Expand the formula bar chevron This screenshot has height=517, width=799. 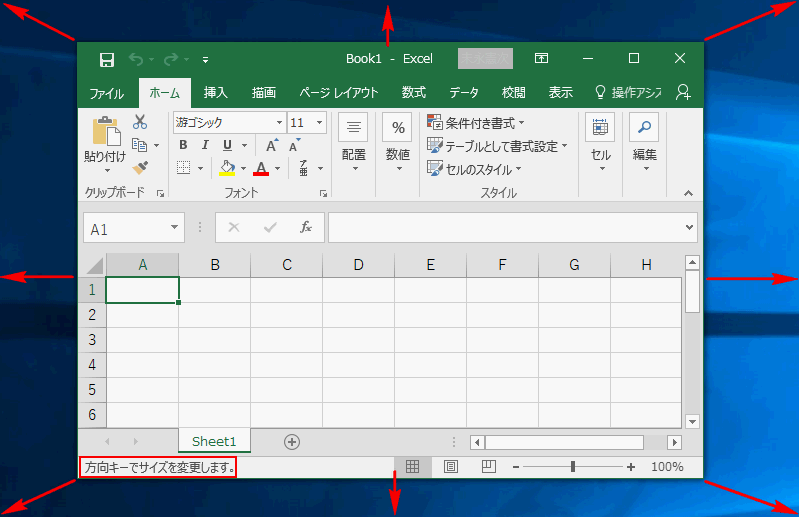pos(689,227)
